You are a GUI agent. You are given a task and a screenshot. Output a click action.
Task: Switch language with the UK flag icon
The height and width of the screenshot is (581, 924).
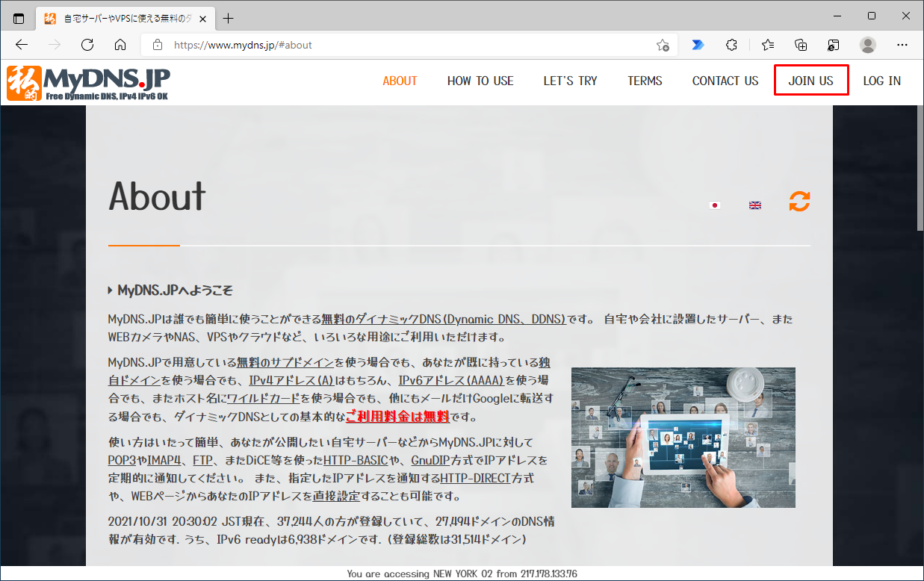(x=755, y=205)
